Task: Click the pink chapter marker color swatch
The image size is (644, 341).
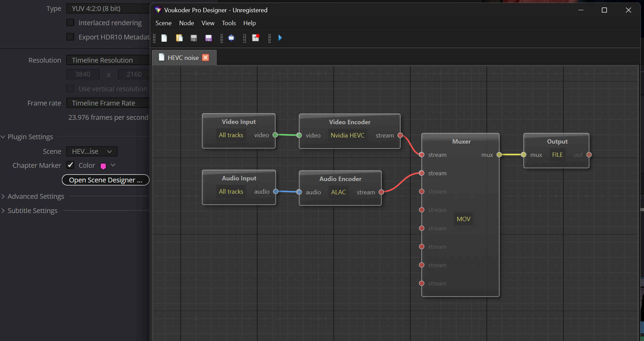Action: tap(103, 166)
